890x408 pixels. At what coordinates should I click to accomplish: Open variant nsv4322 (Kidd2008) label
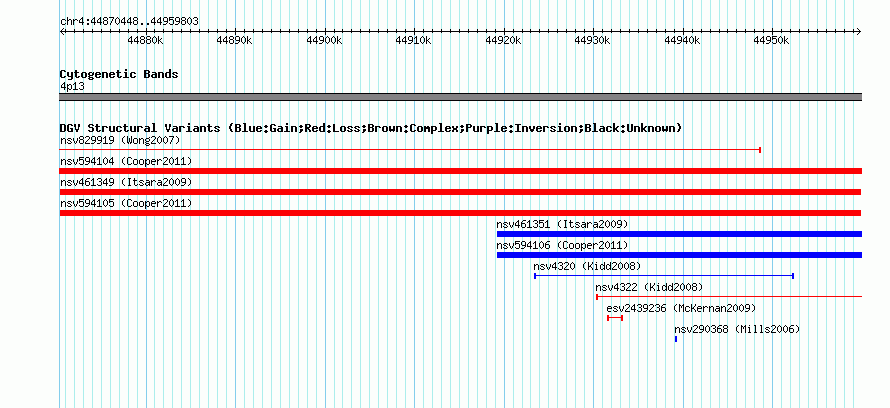tap(649, 287)
